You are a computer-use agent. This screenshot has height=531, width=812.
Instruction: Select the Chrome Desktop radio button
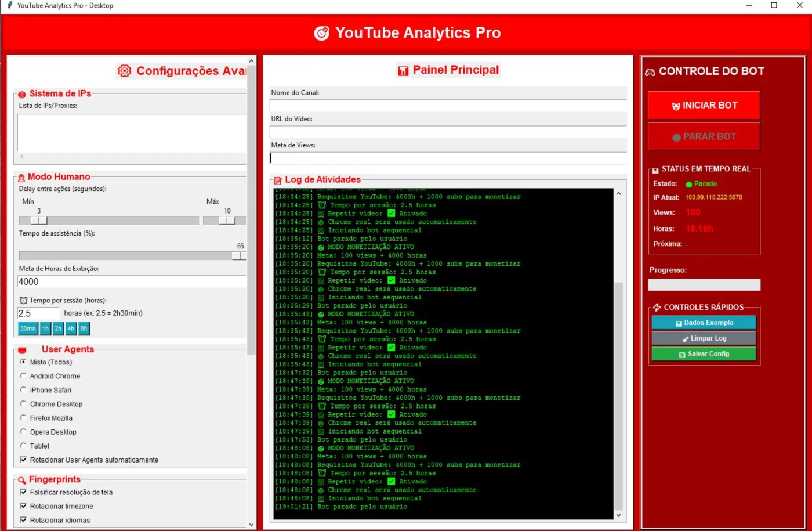click(x=23, y=403)
